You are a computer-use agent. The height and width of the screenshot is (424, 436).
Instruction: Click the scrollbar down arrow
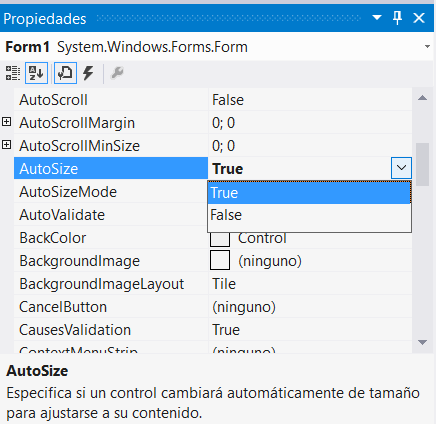tap(422, 342)
